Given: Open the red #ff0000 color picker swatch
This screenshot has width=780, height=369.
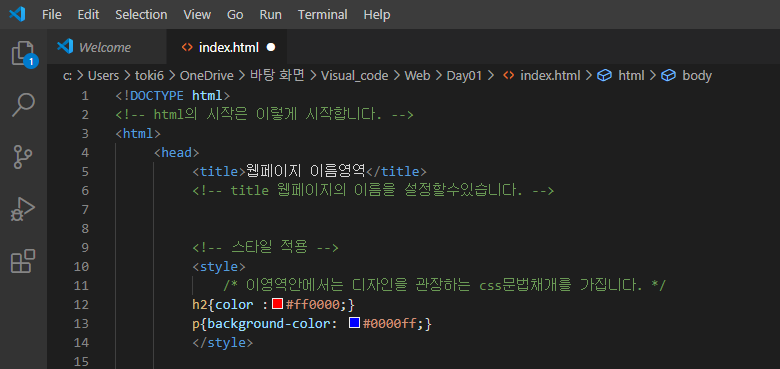Looking at the screenshot, I should pos(278,303).
